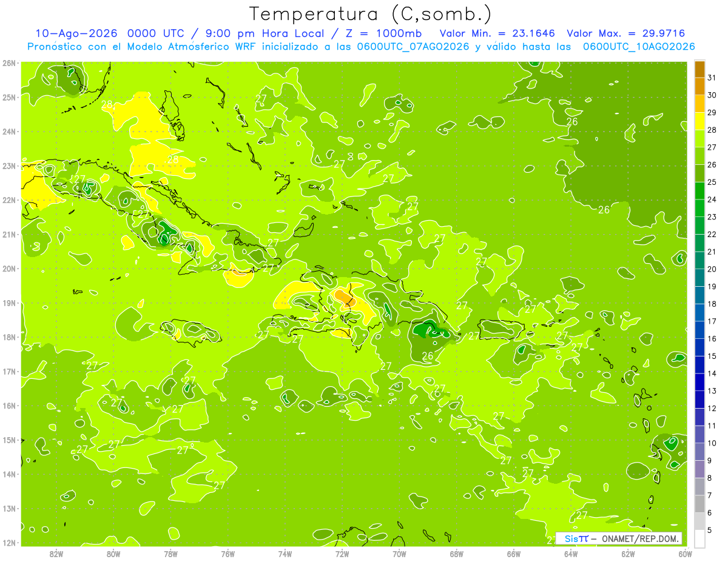Image resolution: width=728 pixels, height=562 pixels.
Task: Click the color scale label '20'
Action: pos(712,269)
